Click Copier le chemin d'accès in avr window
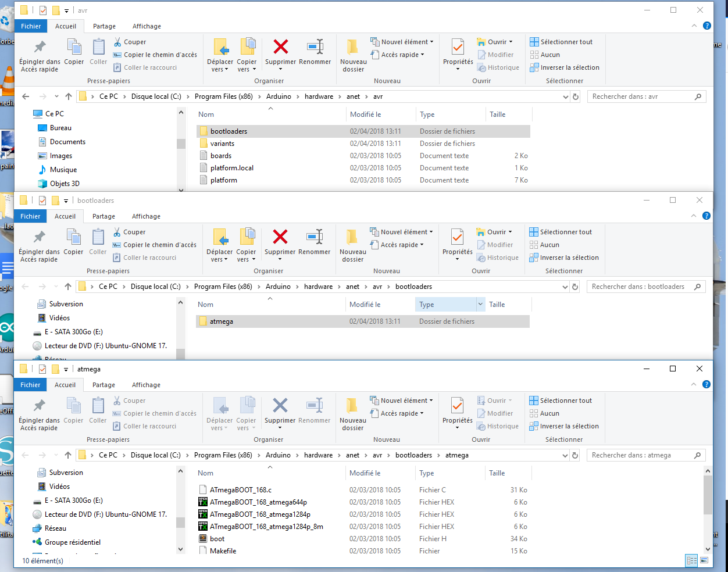The height and width of the screenshot is (572, 728). (x=155, y=55)
